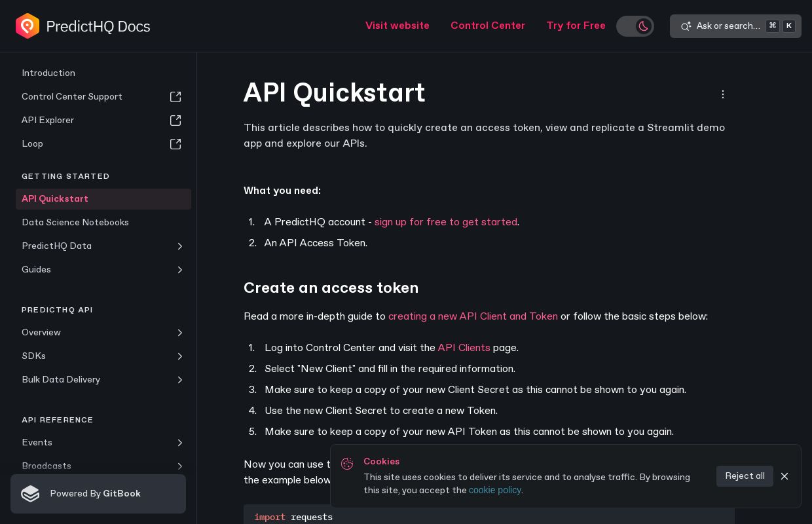Click the PredictHQ logo icon

(x=28, y=26)
